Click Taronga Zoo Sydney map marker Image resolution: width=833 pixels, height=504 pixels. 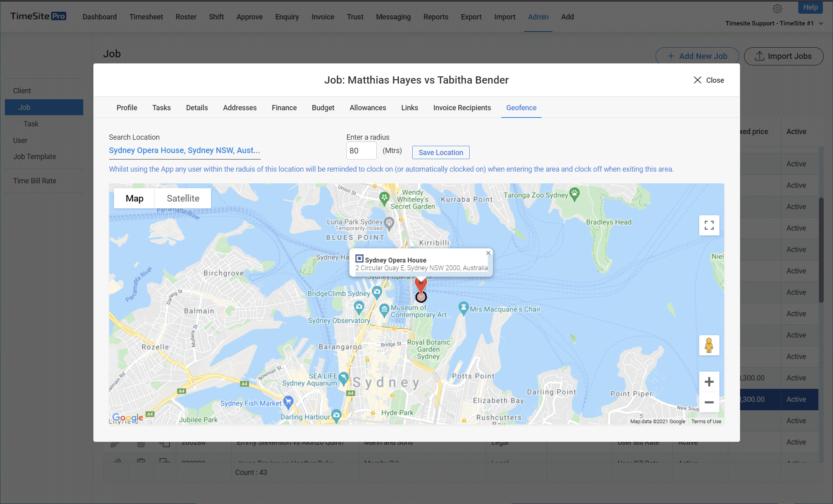(x=574, y=194)
